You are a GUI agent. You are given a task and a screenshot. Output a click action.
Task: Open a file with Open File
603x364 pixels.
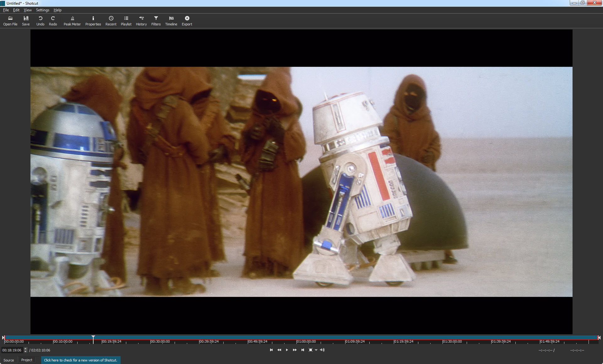click(10, 21)
